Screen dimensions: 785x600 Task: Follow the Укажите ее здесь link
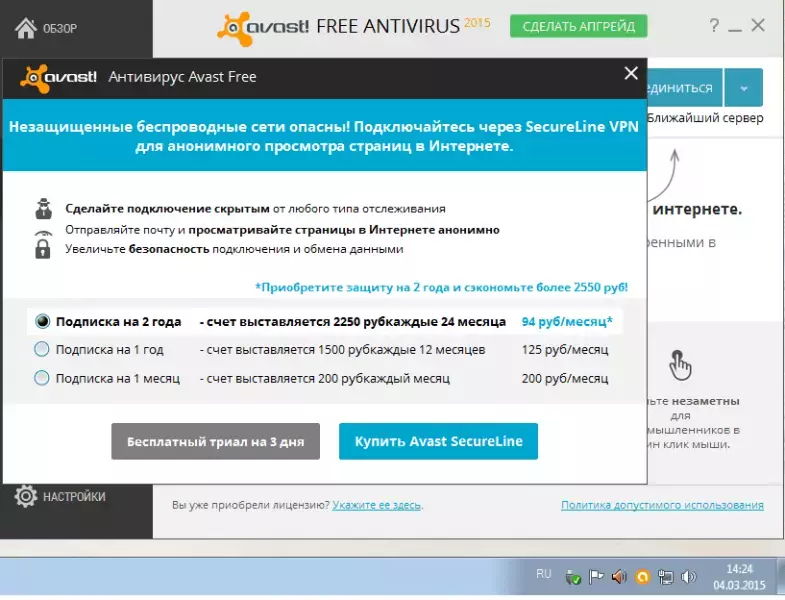[376, 505]
